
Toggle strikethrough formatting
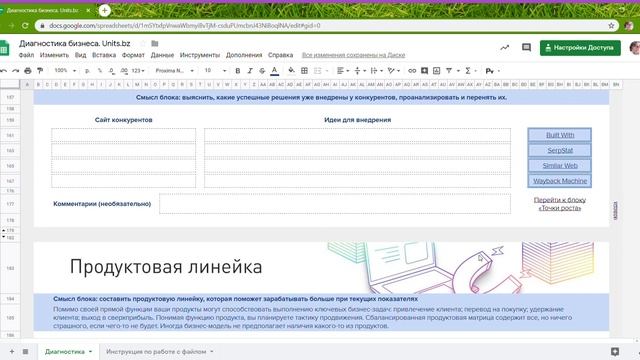[262, 71]
